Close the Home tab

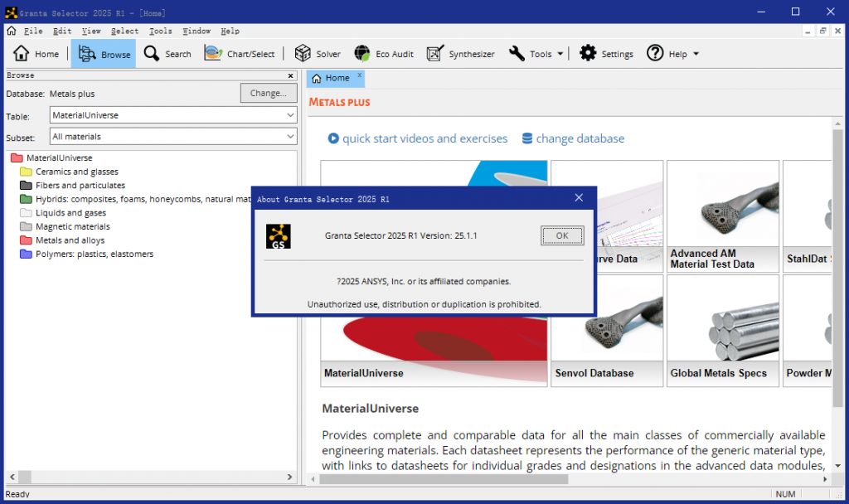tap(360, 75)
